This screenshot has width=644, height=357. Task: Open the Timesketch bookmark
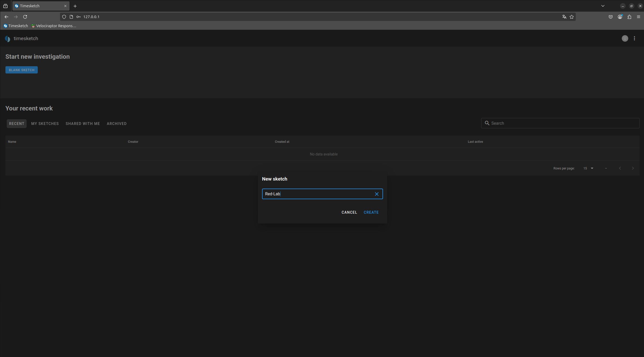tap(16, 26)
